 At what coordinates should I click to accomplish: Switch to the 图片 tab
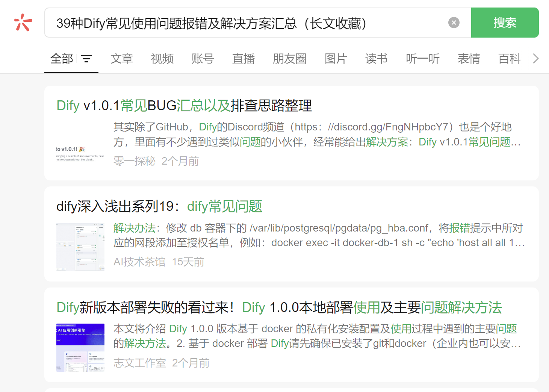coord(336,59)
